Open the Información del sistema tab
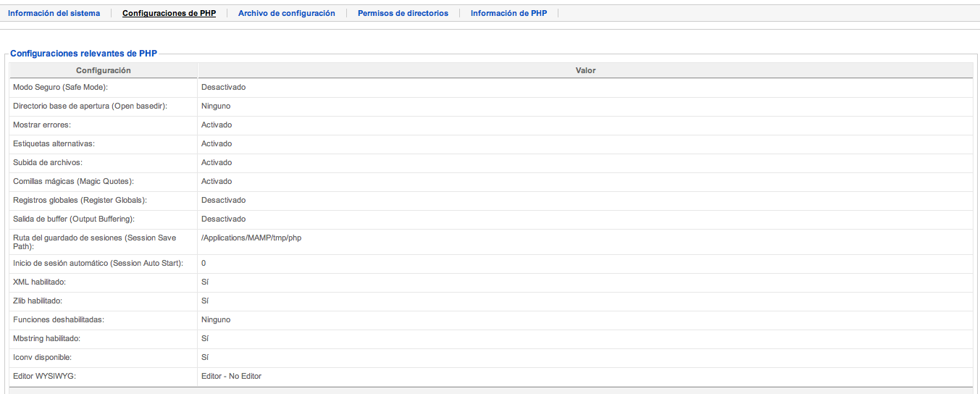This screenshot has width=980, height=394. click(x=54, y=13)
